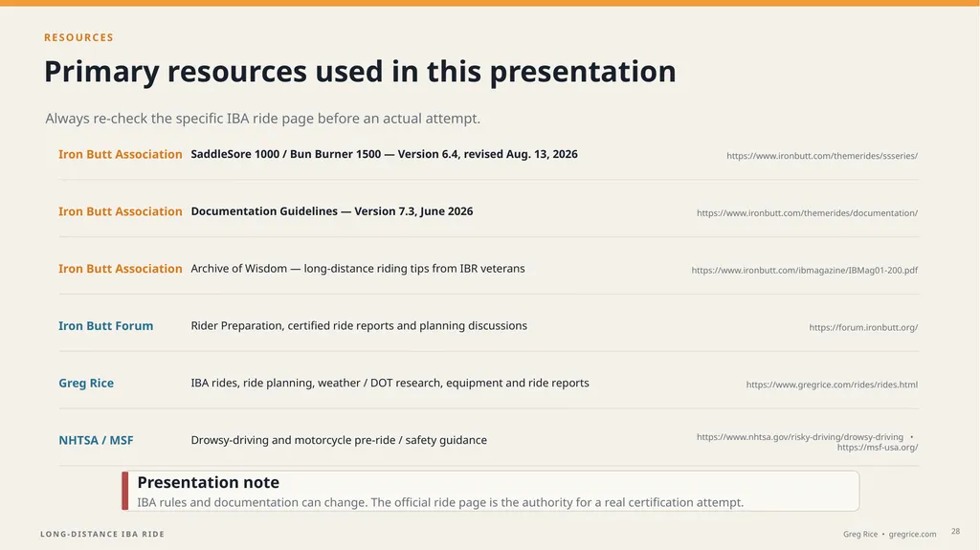Click Iron Butt Association beside Archive of Wisdom
The image size is (980, 550).
point(120,269)
